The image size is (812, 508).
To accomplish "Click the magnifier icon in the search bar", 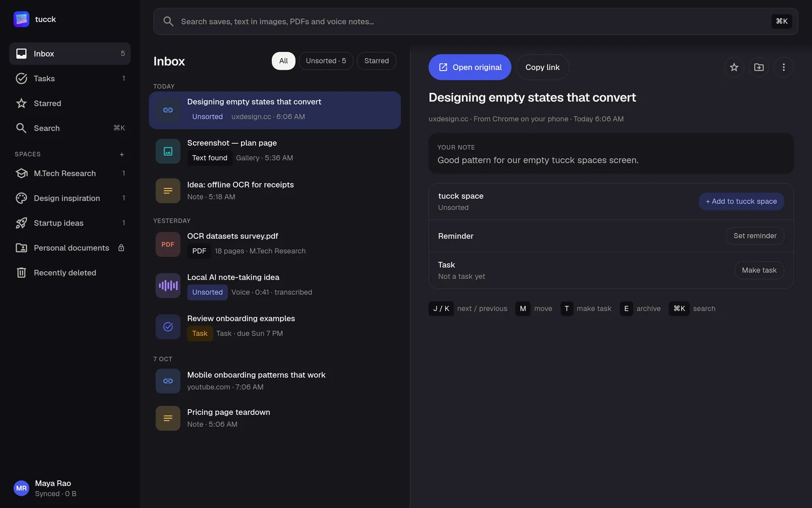I will 168,21.
